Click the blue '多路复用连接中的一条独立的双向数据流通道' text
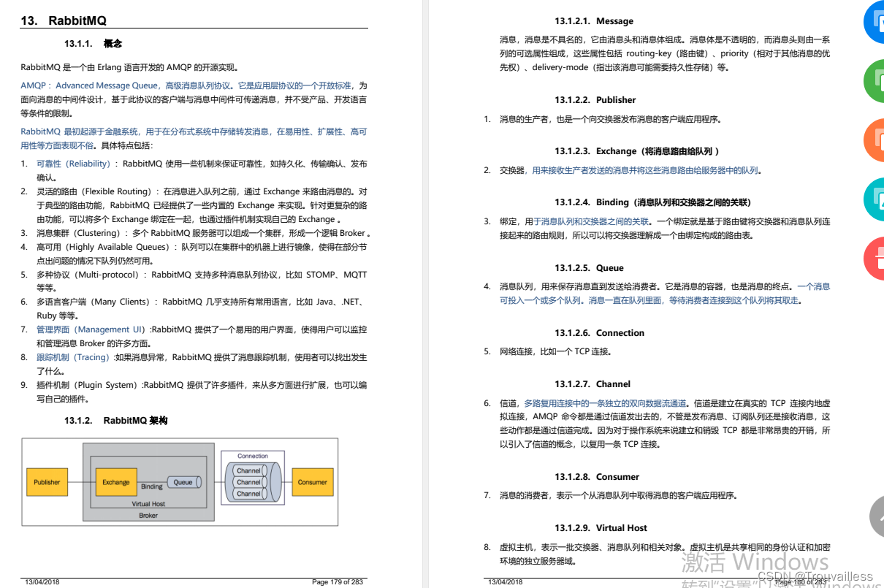The width and height of the screenshot is (884, 588). pyautogui.click(x=606, y=402)
